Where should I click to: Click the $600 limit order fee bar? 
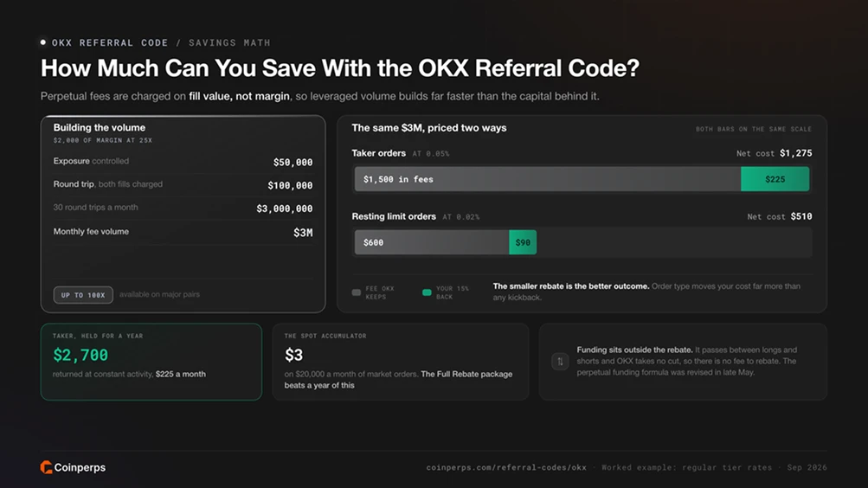pyautogui.click(x=432, y=242)
